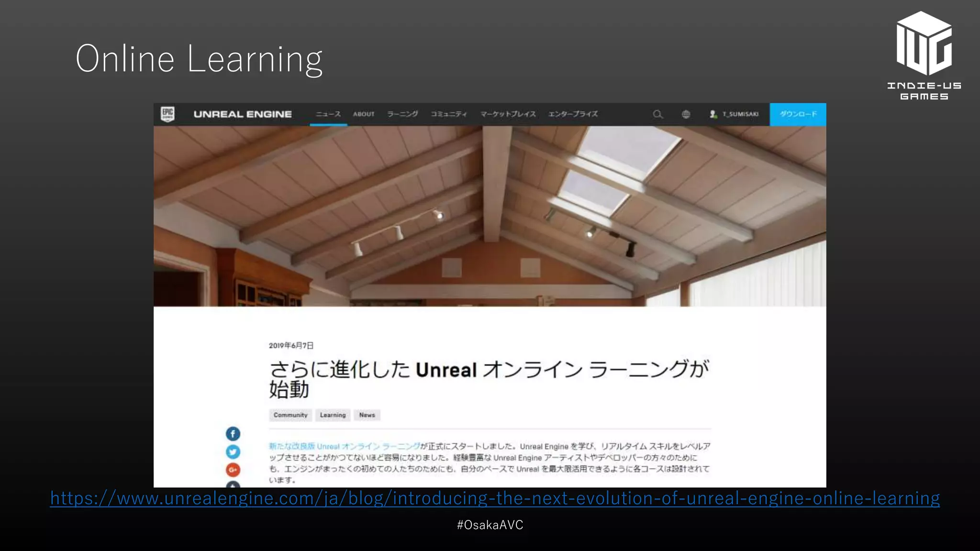Viewport: 980px width, 551px height.
Task: Click the blue ダウンロード button
Action: [x=798, y=114]
